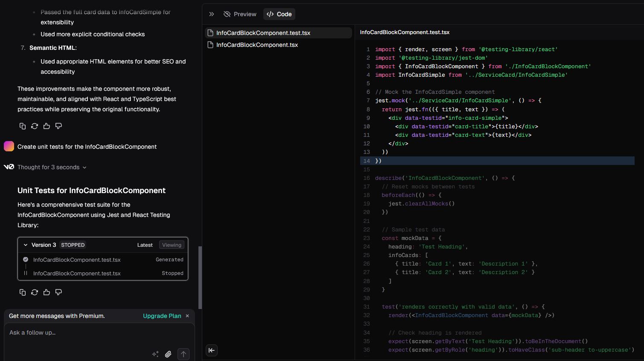
Task: Open InfoCardBlockComponent.tsx in the file list
Action: pyautogui.click(x=257, y=45)
